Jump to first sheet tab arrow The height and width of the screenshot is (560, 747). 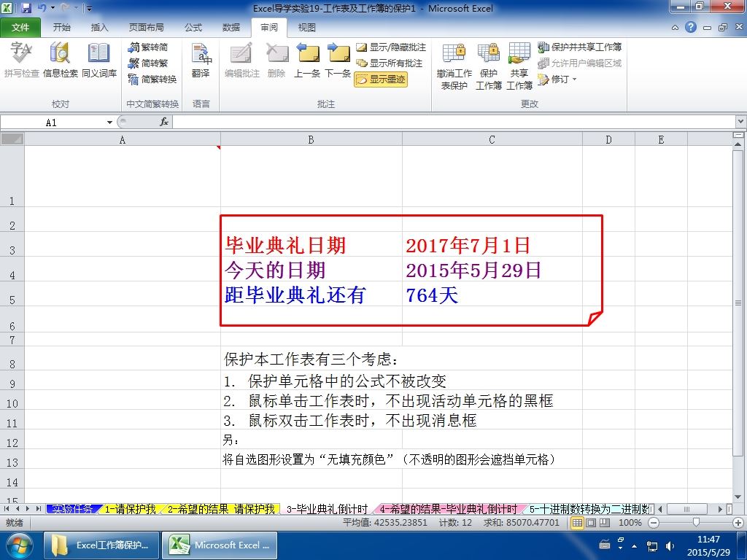(x=7, y=509)
